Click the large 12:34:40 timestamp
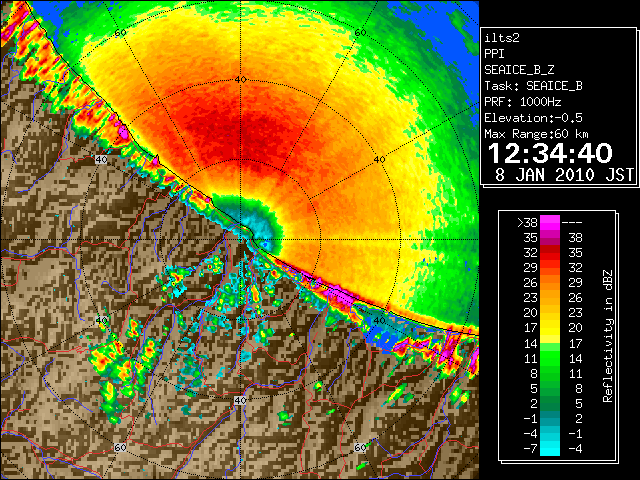The height and width of the screenshot is (480, 640). (550, 153)
